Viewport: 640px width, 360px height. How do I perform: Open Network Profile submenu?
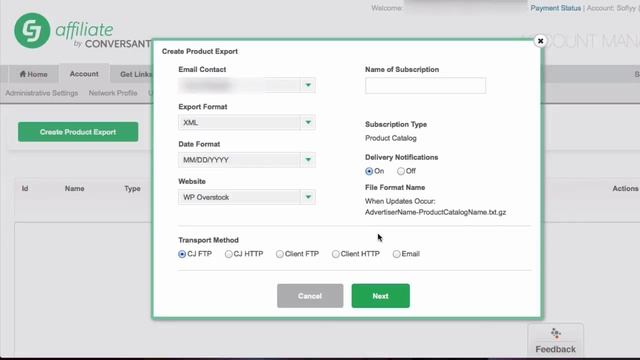(x=113, y=93)
